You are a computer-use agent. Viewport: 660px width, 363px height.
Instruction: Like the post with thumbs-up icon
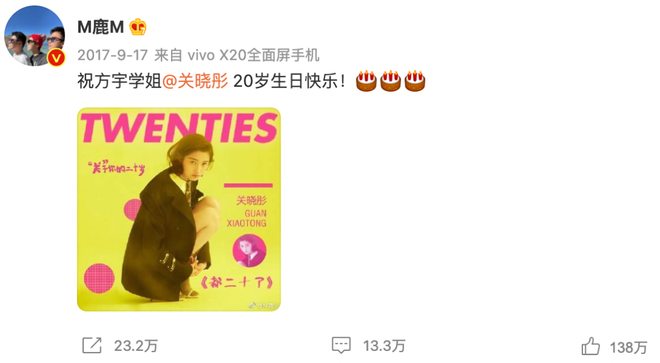(x=591, y=346)
